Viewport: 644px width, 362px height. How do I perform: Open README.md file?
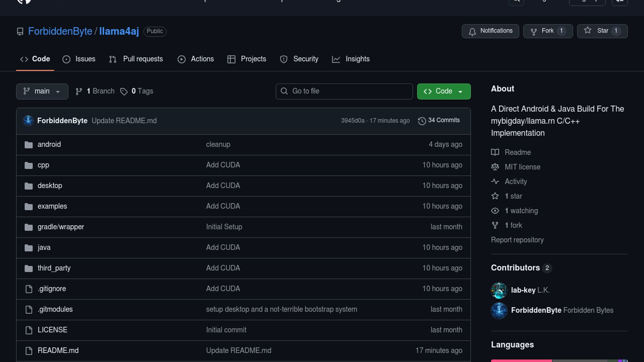pyautogui.click(x=58, y=351)
